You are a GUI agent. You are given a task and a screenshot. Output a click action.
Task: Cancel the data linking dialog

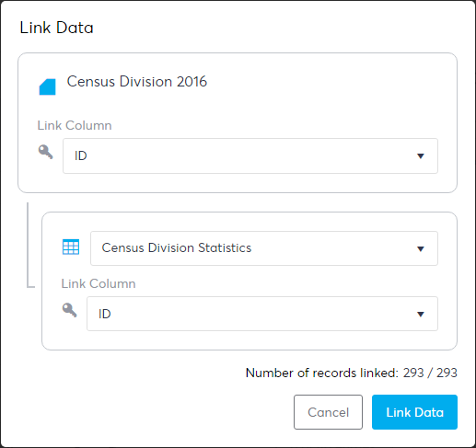click(x=328, y=412)
